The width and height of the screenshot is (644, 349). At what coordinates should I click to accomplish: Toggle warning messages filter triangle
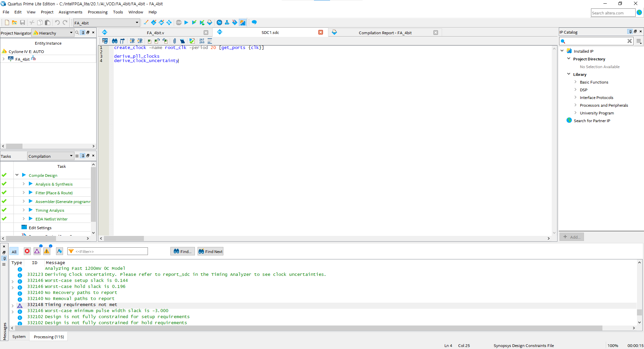coord(47,251)
